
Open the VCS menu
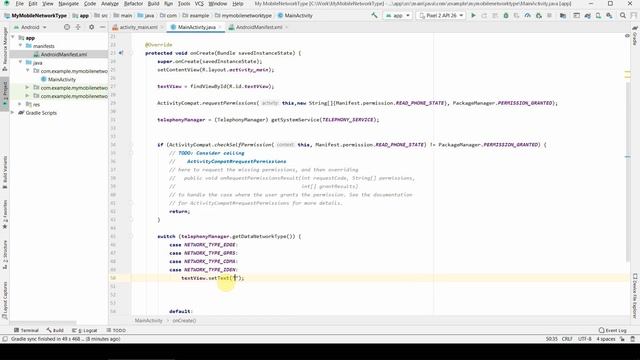(199, 4)
